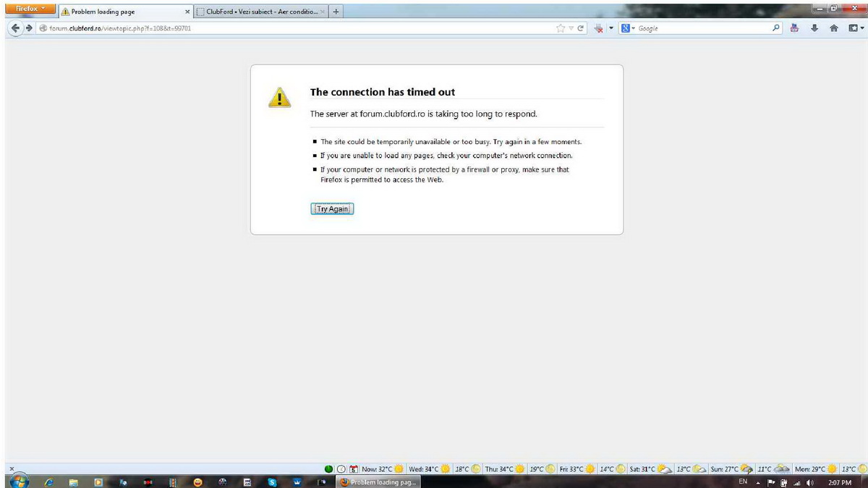Go forward with the forward arrow
The width and height of the screenshot is (868, 488).
coord(30,28)
